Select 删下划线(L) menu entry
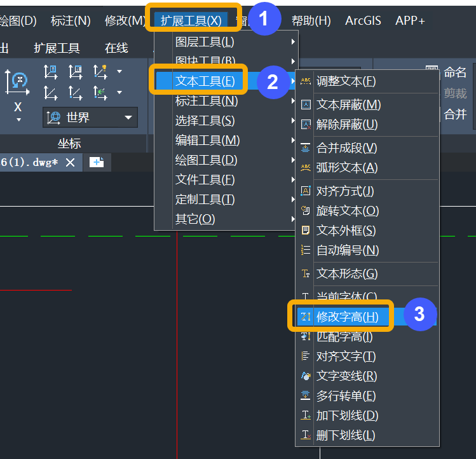This screenshot has height=459, width=476. (346, 435)
